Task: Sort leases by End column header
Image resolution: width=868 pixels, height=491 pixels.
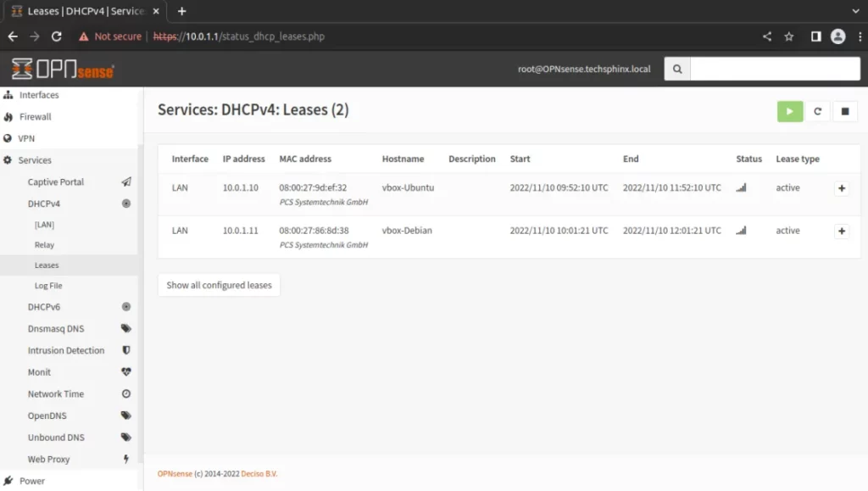Action: 631,159
